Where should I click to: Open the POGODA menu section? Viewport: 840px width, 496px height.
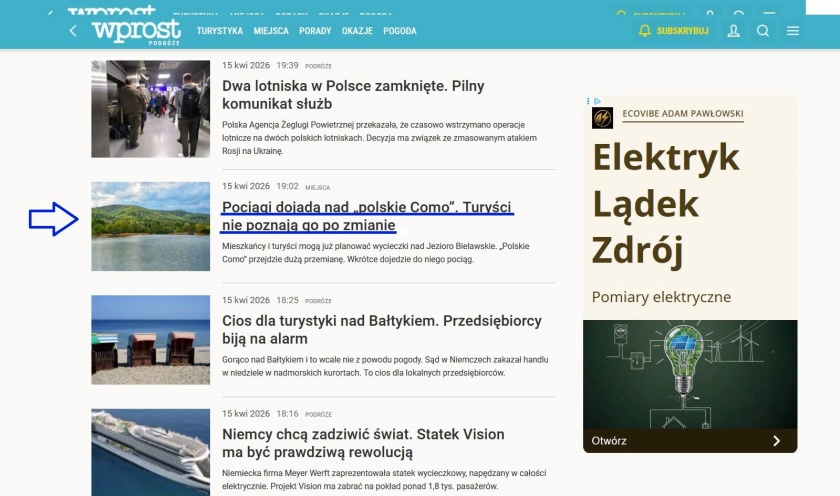coord(400,31)
